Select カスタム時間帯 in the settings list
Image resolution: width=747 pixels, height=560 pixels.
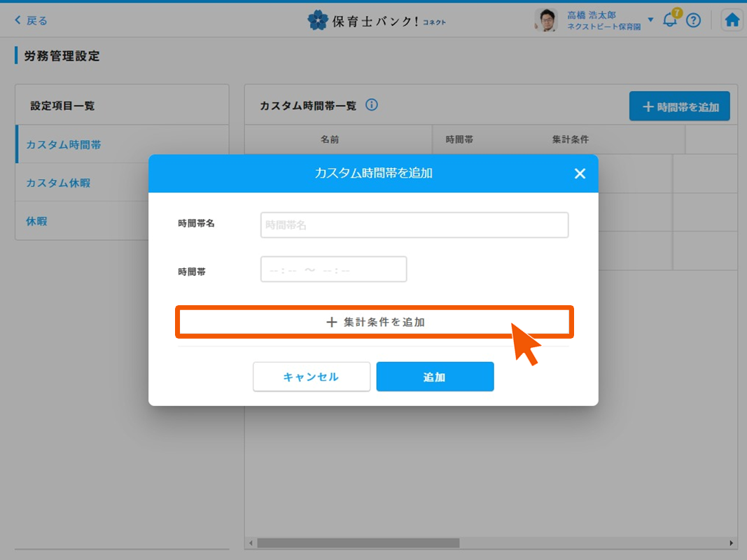(64, 145)
